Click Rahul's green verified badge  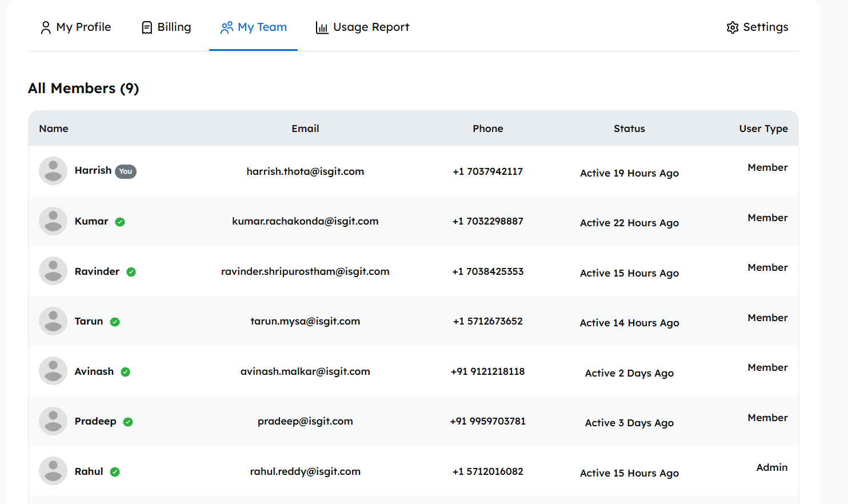tap(115, 472)
